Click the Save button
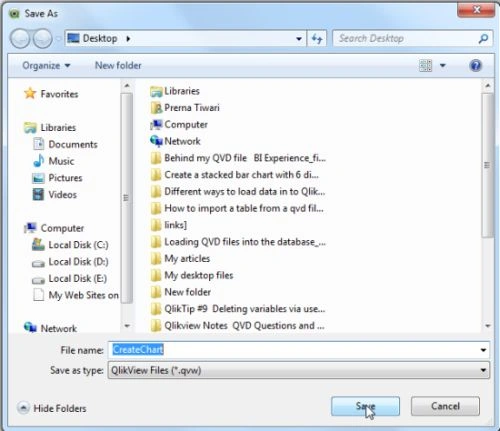This screenshot has height=431, width=500. (365, 406)
